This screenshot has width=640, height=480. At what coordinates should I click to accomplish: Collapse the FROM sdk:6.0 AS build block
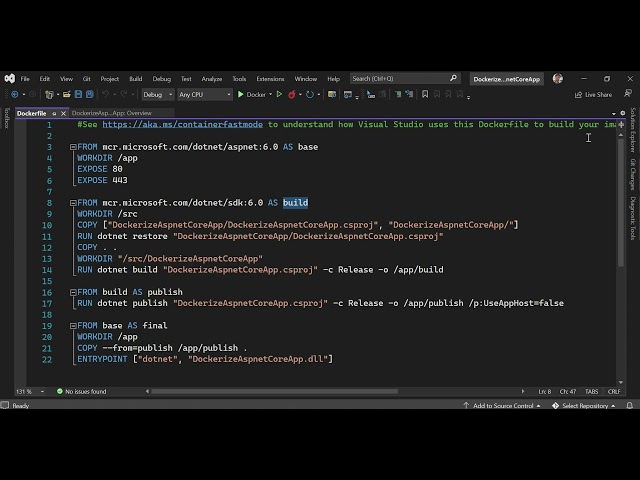pyautogui.click(x=73, y=203)
